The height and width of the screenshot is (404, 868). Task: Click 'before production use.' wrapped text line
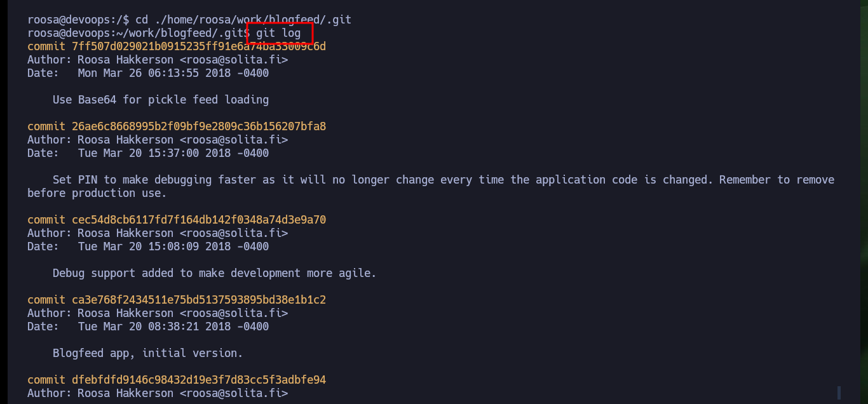tap(97, 193)
